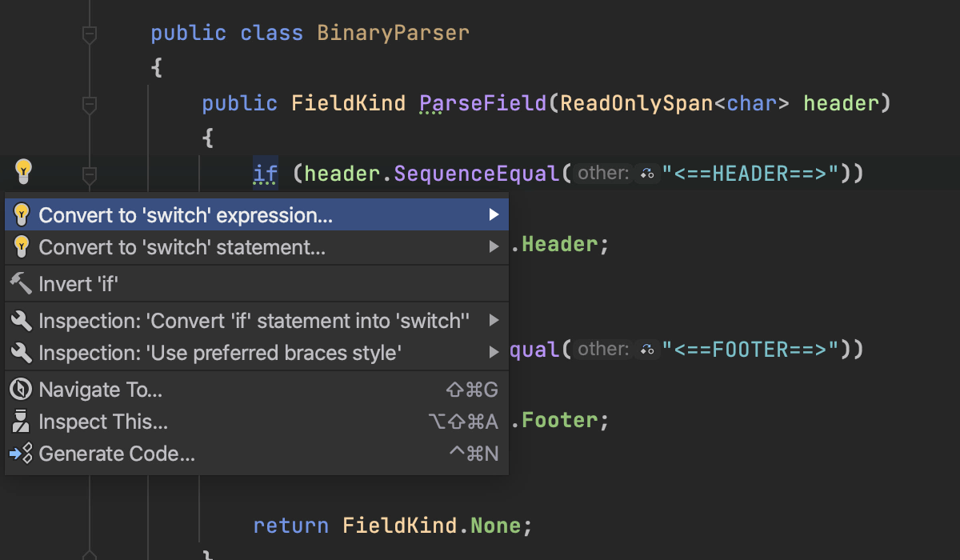Expand 'switch' expression submenu arrow

(x=494, y=214)
